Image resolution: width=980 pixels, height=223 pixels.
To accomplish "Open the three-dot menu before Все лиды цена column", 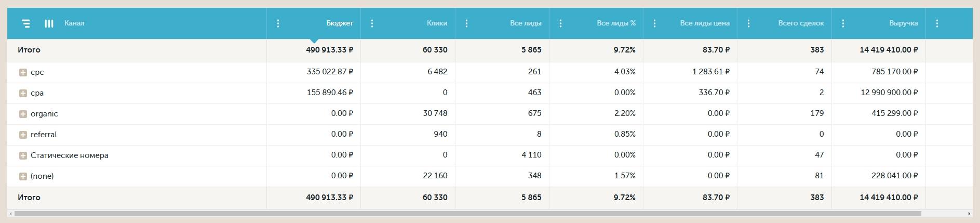I will click(654, 23).
